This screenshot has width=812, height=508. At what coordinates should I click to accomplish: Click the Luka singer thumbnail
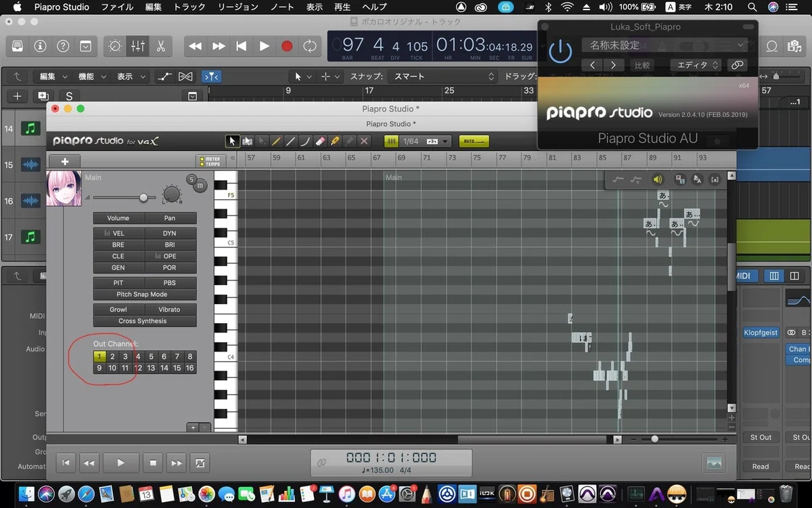tap(64, 188)
